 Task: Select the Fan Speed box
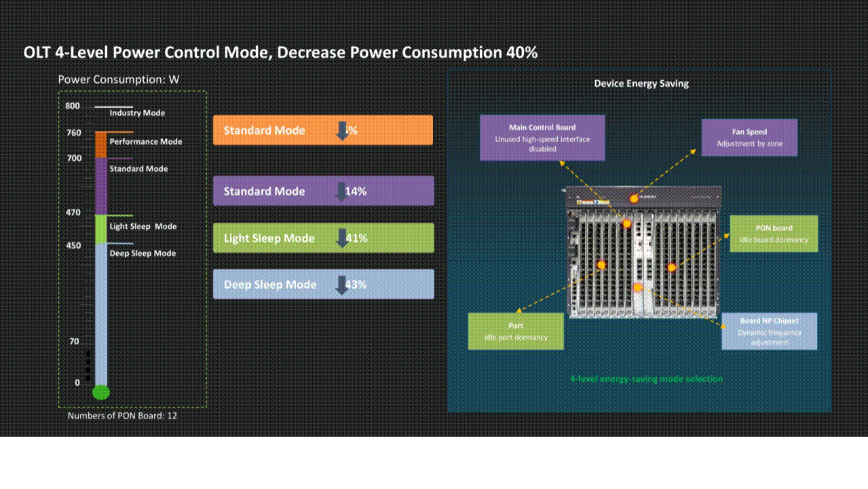click(x=749, y=138)
